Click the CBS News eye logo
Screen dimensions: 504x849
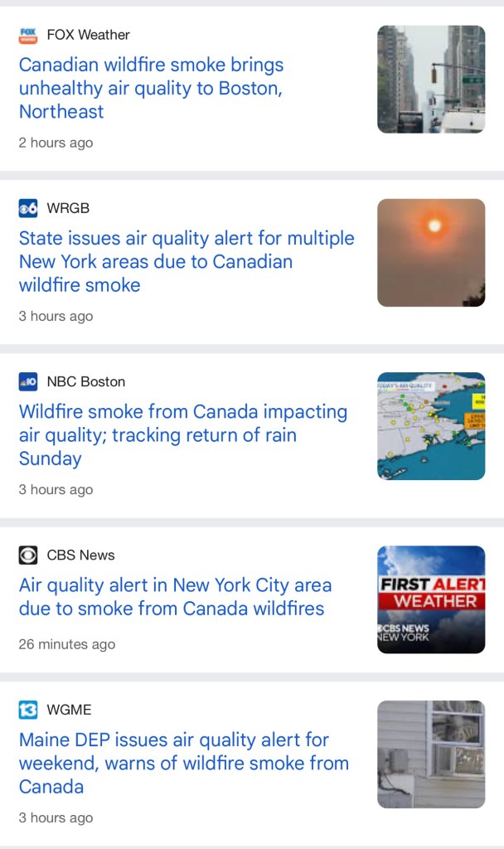tap(28, 555)
